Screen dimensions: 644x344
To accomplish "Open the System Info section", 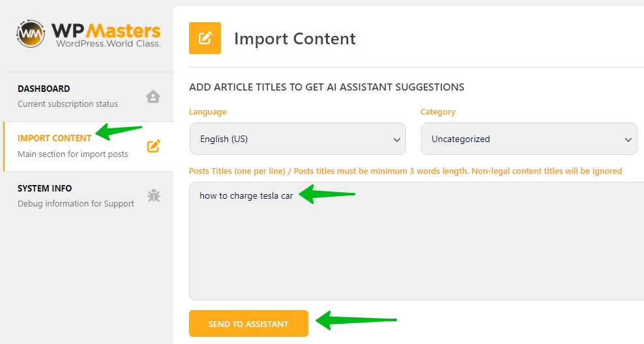I will (88, 196).
